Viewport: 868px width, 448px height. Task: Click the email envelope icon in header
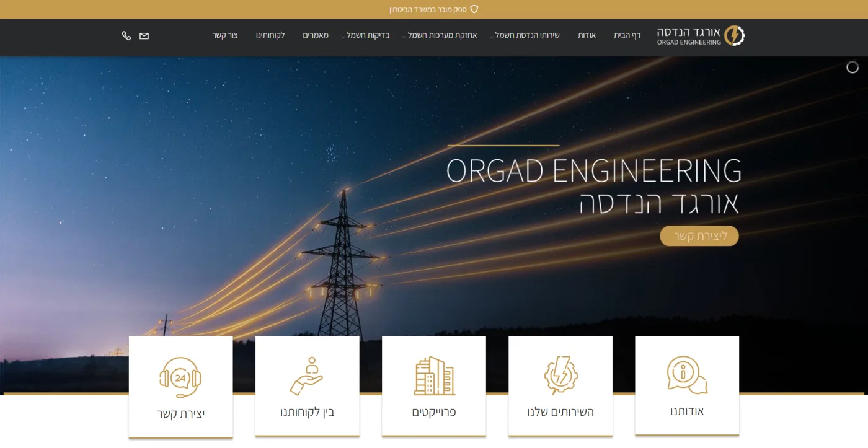[x=144, y=36]
